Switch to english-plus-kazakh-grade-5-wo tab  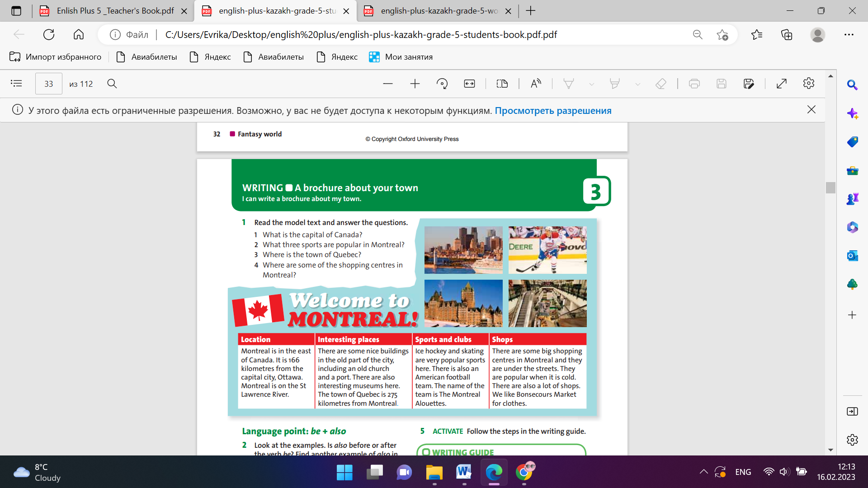(x=439, y=11)
